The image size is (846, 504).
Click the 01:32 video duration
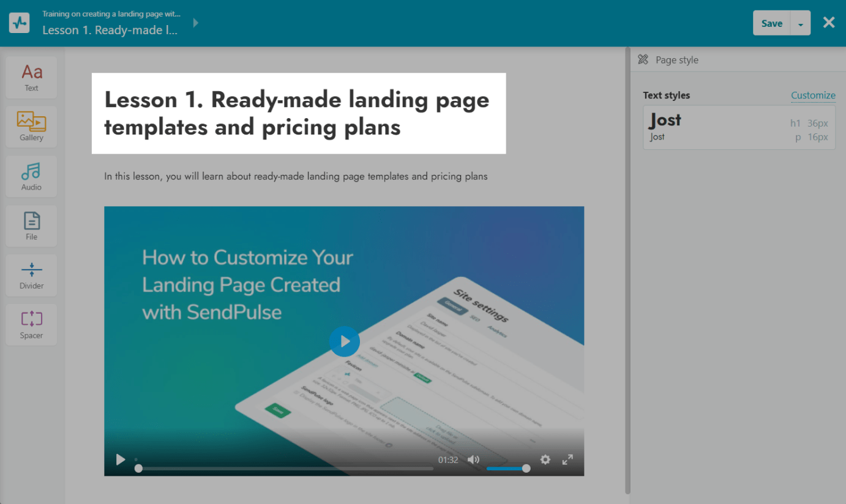pyautogui.click(x=448, y=460)
